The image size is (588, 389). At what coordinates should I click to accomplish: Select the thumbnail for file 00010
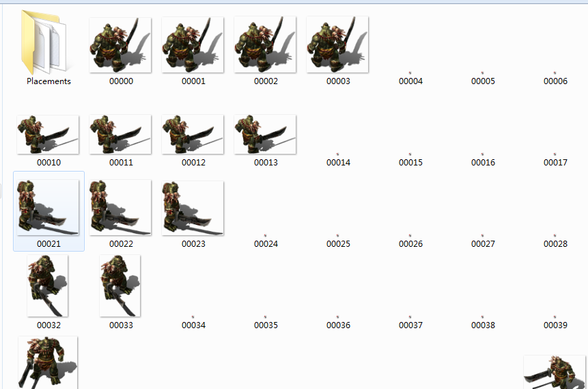(48, 135)
